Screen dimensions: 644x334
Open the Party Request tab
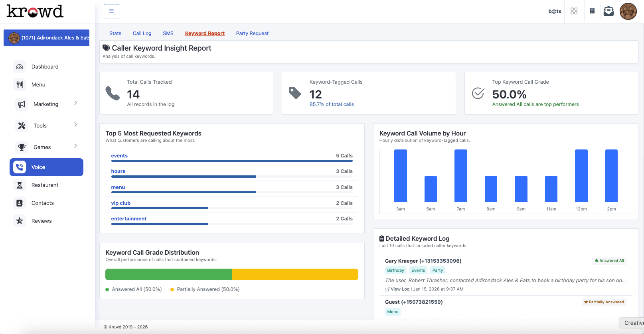coord(252,33)
